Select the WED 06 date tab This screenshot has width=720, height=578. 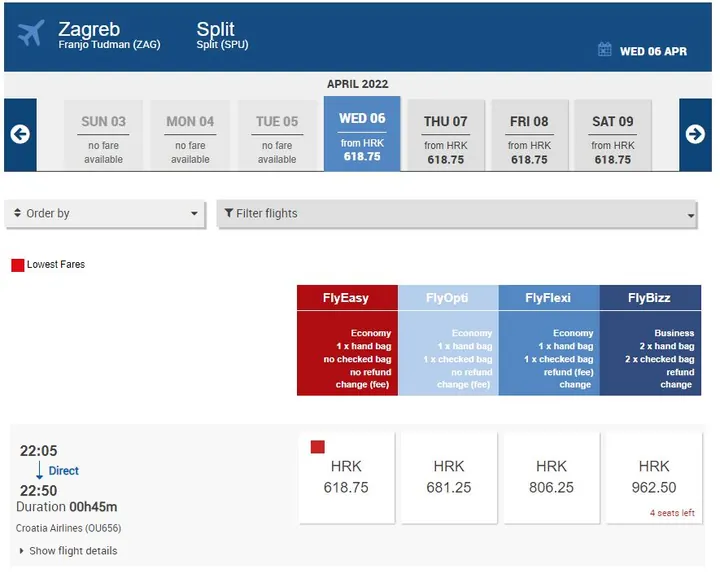(x=362, y=134)
